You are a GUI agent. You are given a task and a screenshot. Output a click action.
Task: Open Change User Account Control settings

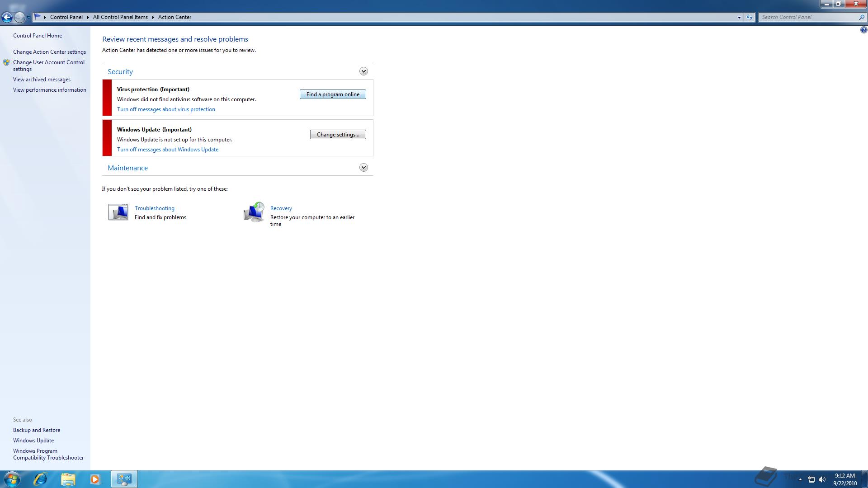[x=49, y=66]
